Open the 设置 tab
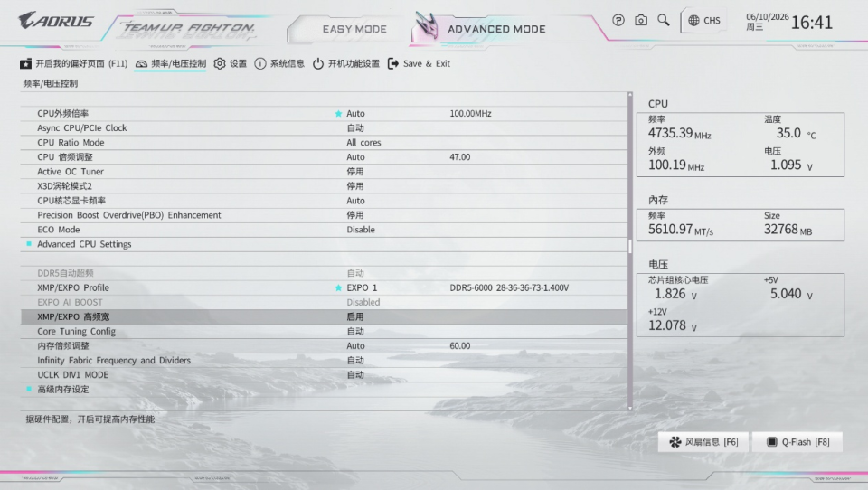The height and width of the screenshot is (490, 868). tap(231, 63)
